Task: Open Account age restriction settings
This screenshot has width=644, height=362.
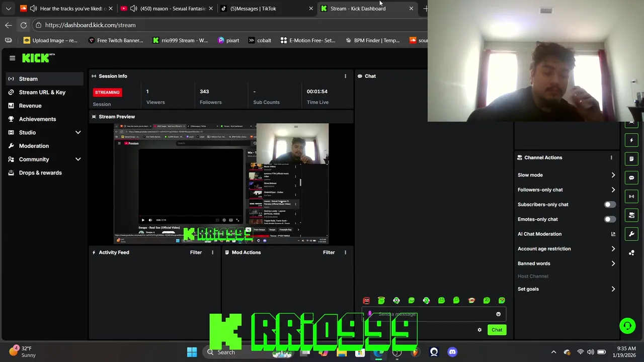Action: [567, 248]
